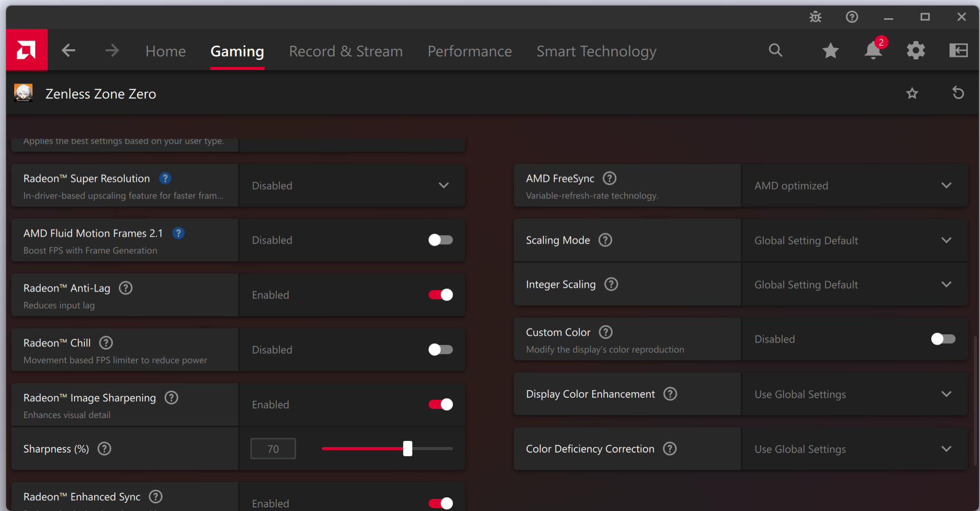Open the Smart Technology tab
This screenshot has width=980, height=511.
click(597, 51)
